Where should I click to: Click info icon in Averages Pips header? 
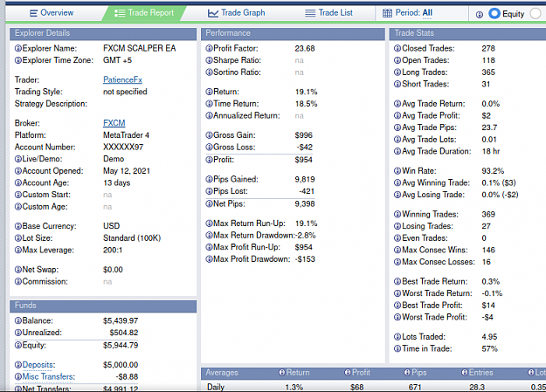pos(407,373)
